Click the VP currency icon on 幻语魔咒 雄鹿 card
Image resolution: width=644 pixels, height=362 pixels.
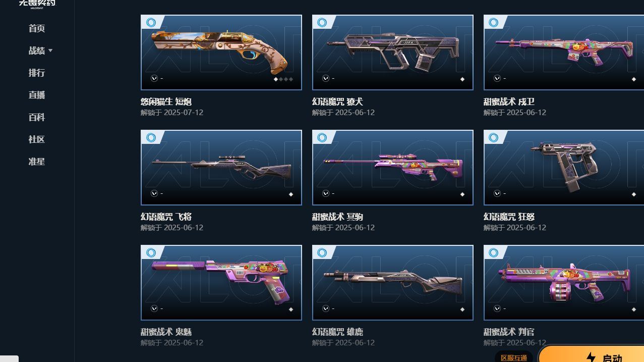326,308
